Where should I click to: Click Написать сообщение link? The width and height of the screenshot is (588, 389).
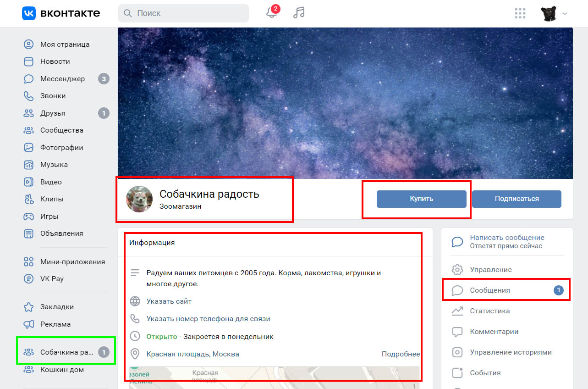pyautogui.click(x=507, y=238)
